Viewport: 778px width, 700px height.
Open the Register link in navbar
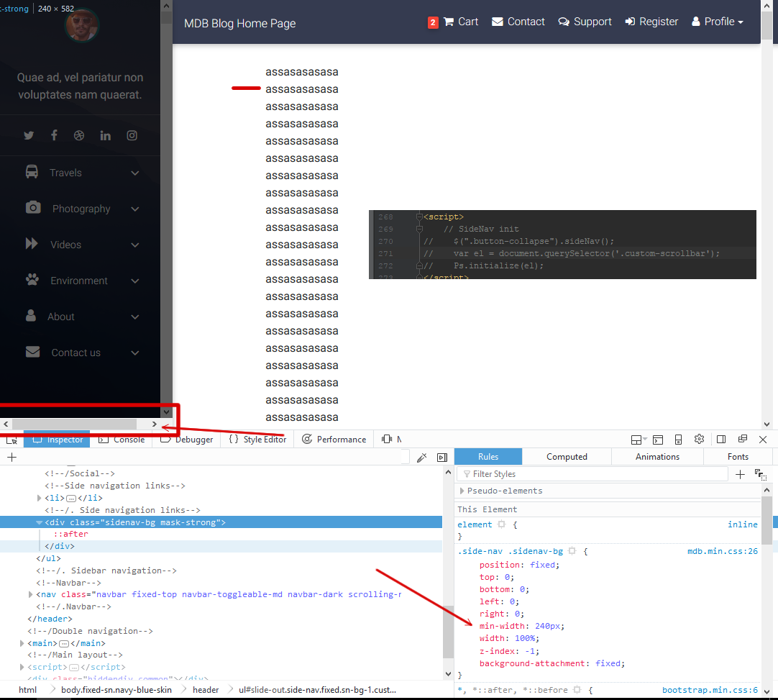[x=651, y=22]
